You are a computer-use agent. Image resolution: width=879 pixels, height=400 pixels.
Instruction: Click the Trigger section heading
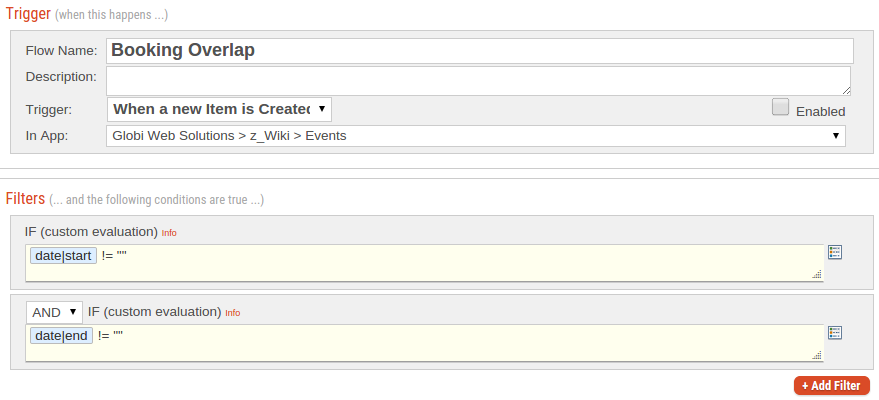28,13
